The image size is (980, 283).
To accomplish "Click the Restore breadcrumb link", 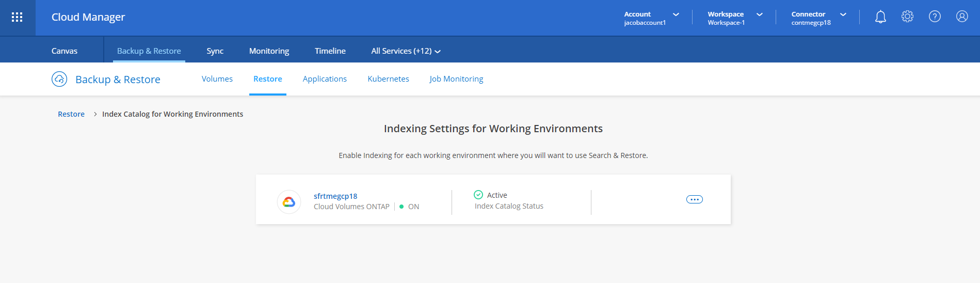I will 71,114.
